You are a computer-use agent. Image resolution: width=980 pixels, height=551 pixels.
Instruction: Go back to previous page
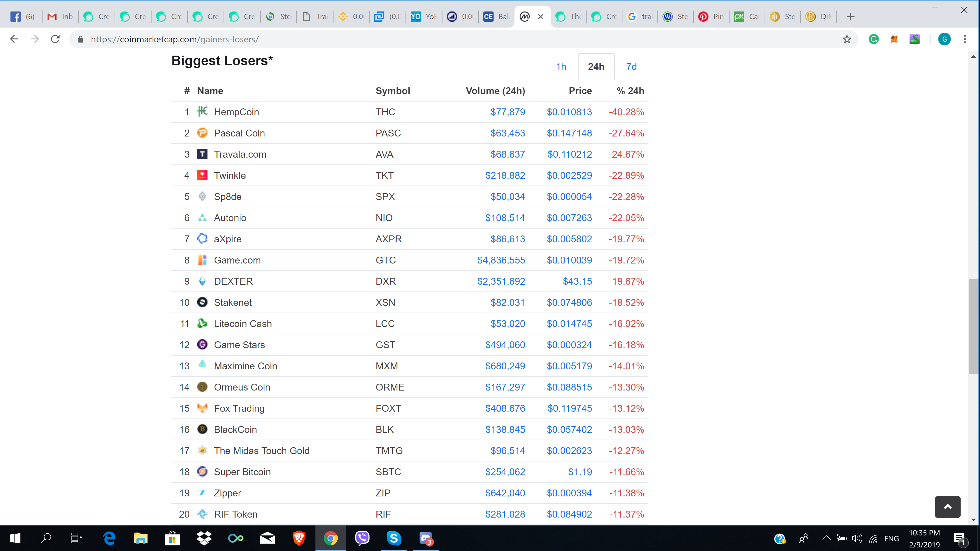(14, 39)
